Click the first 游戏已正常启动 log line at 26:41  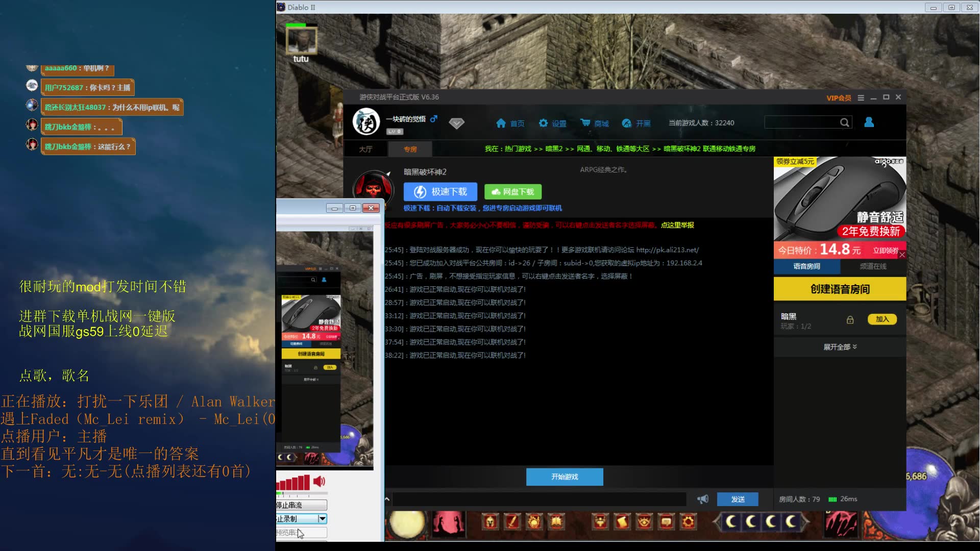[455, 289]
